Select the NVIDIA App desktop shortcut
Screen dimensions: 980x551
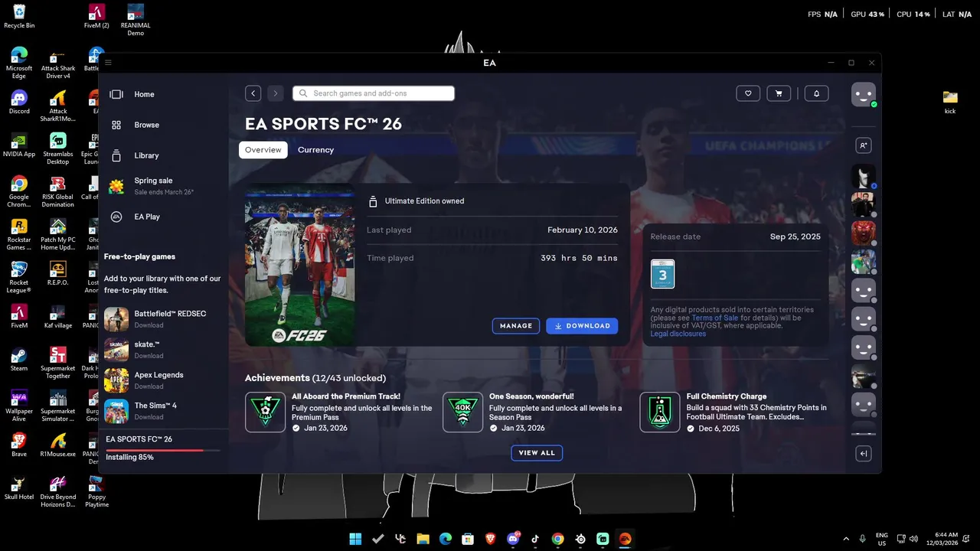[x=19, y=145]
